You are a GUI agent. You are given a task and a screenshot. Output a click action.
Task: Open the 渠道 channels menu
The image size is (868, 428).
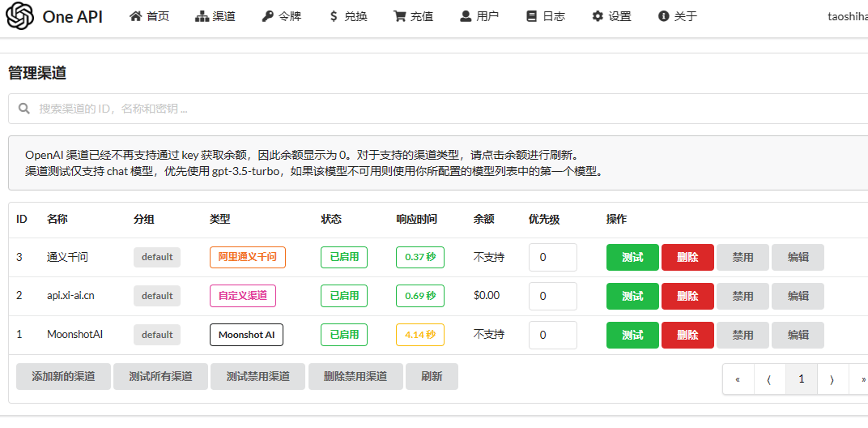215,16
